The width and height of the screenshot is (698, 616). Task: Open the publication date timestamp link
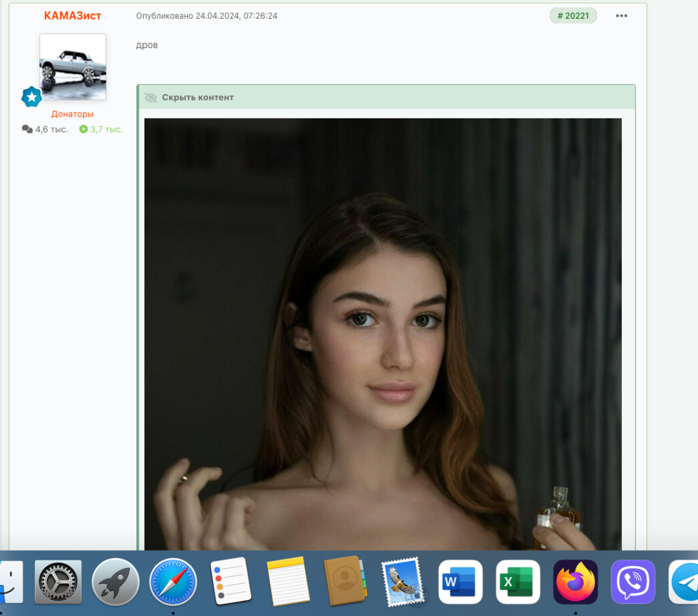(207, 16)
